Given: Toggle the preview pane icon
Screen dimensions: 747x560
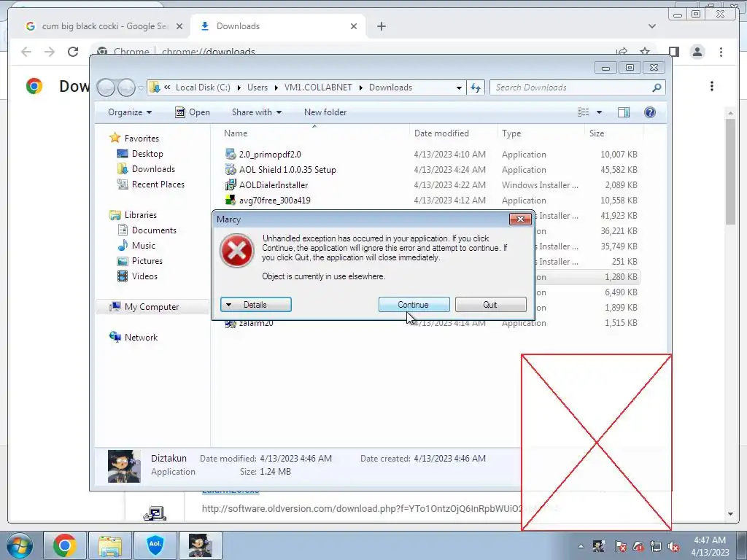Looking at the screenshot, I should tap(624, 112).
